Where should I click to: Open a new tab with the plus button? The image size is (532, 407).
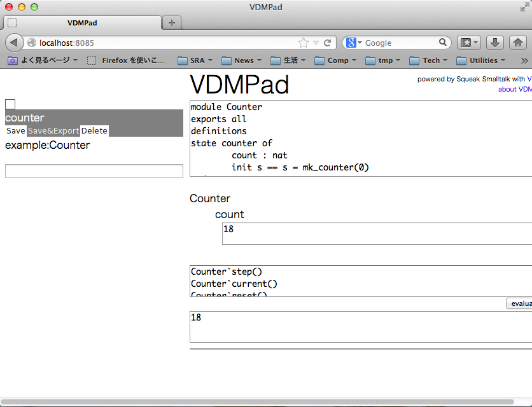(x=171, y=22)
